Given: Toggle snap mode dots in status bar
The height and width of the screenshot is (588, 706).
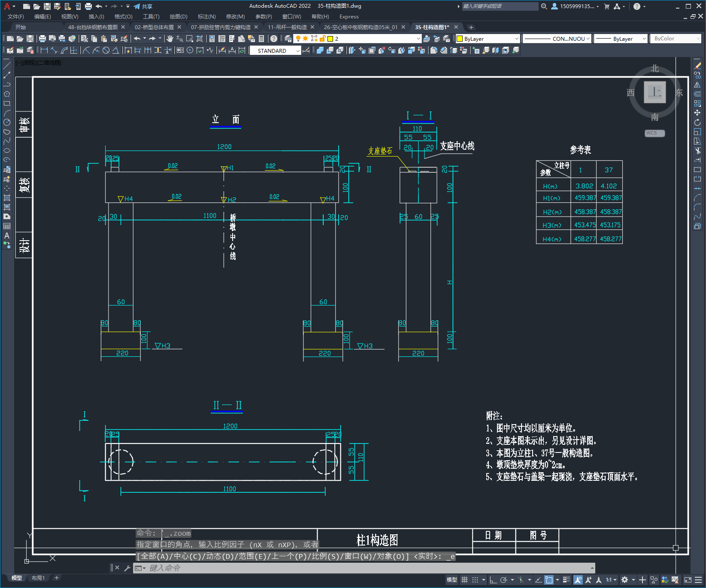Looking at the screenshot, I should click(475, 580).
